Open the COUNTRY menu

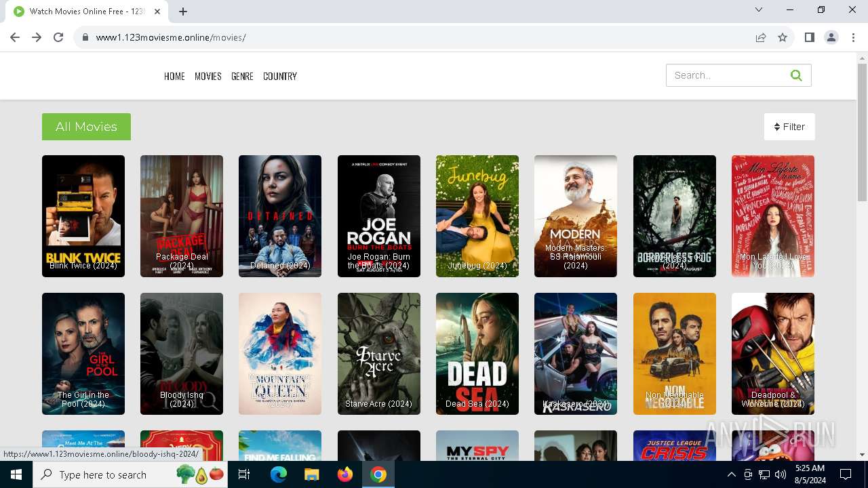[280, 76]
